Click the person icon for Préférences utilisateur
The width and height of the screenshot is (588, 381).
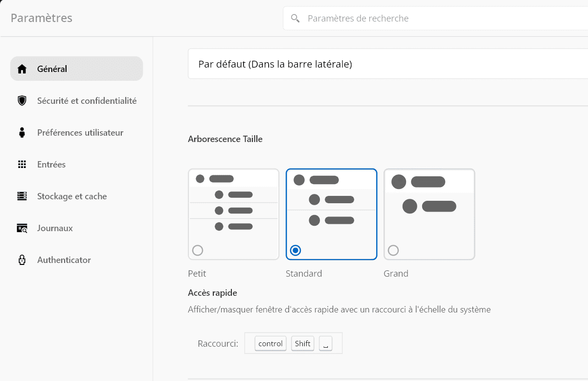[22, 133]
